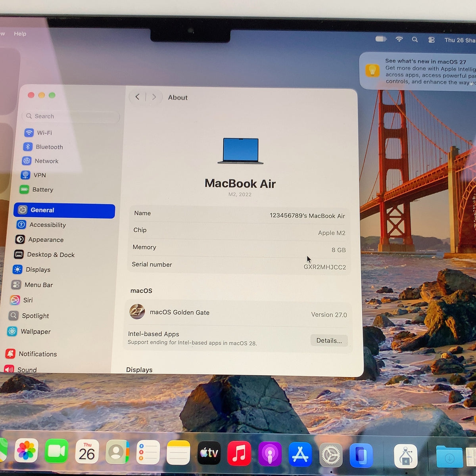Launch Podcasts from the Dock
This screenshot has width=476, height=476.
[x=270, y=453]
